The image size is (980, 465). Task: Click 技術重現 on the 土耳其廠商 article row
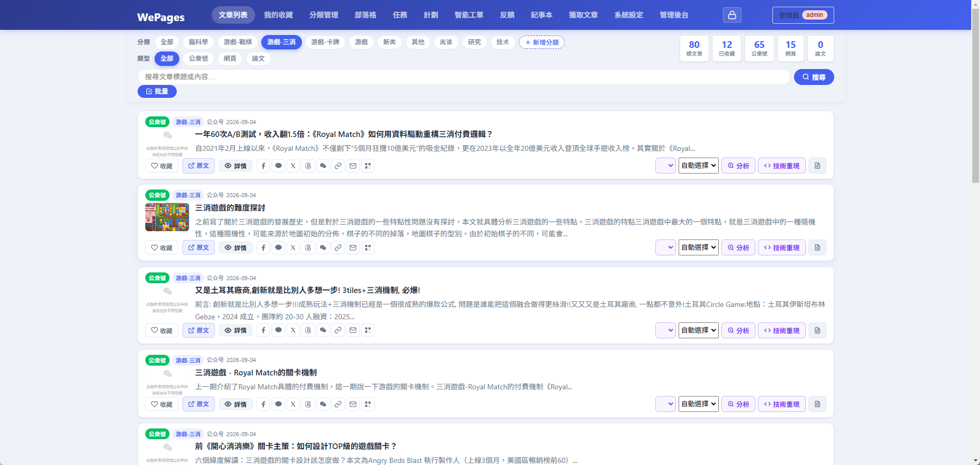[x=782, y=330]
